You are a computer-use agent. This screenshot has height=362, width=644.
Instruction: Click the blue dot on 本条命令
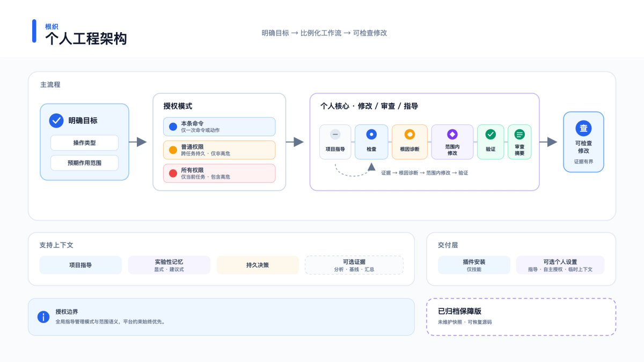173,127
